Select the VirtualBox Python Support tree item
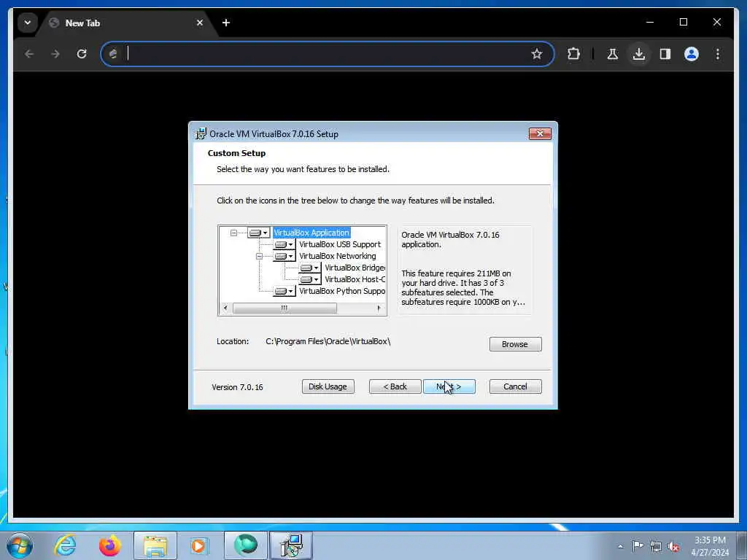747x560 pixels. [342, 291]
